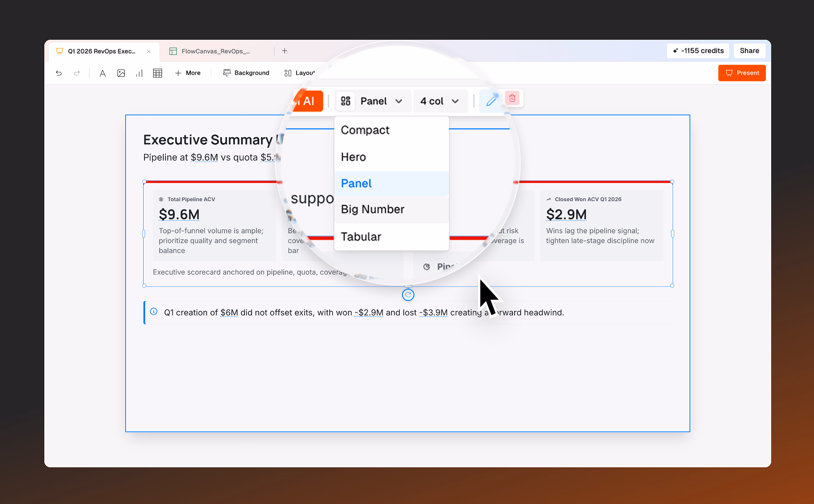Click the Q1 creation of $6M callout text
The height and width of the screenshot is (504, 814).
click(364, 313)
